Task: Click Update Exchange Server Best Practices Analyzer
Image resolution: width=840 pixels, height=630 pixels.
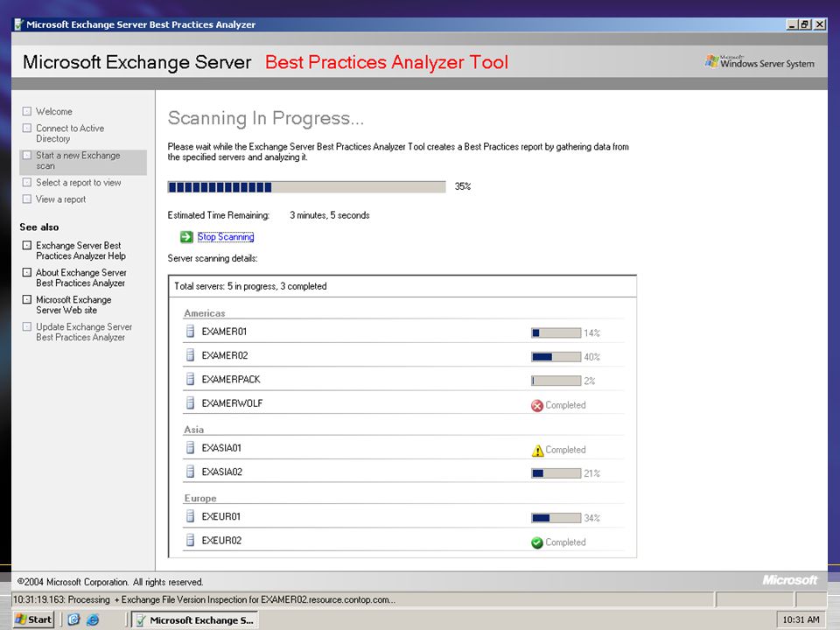Action: coord(84,332)
